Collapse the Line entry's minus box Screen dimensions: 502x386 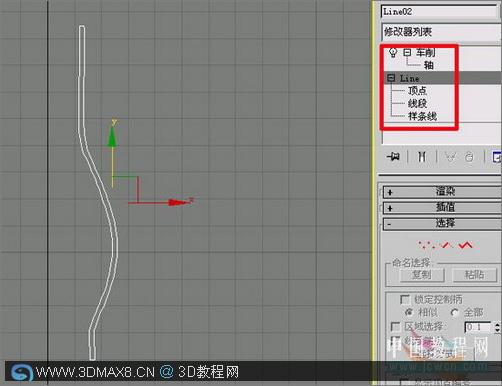391,78
